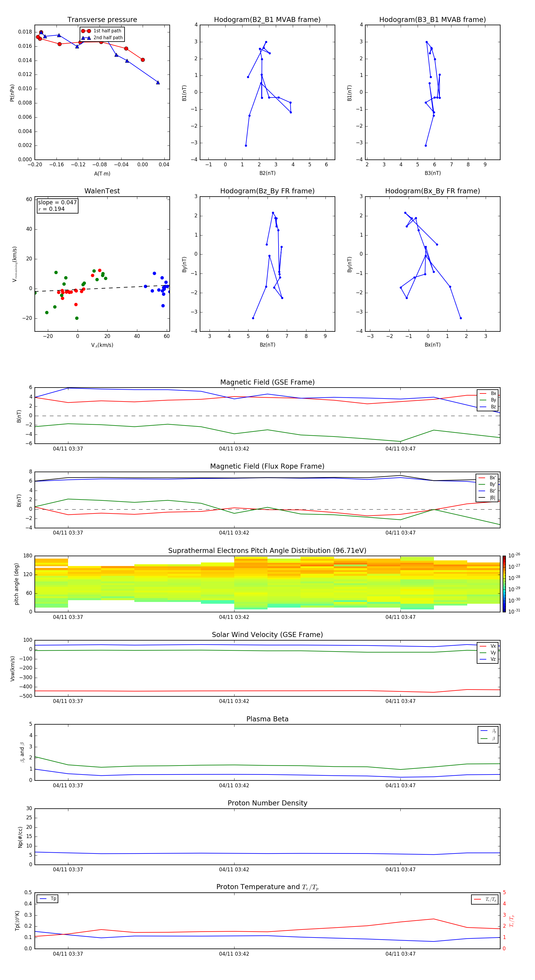Click '04/11 03:47' tick under temperature plot

coord(401,954)
